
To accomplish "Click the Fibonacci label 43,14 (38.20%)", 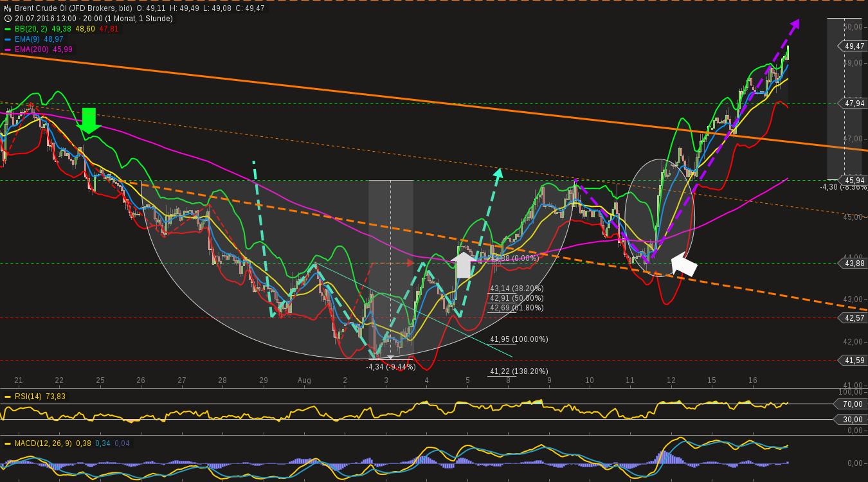I will [x=517, y=289].
